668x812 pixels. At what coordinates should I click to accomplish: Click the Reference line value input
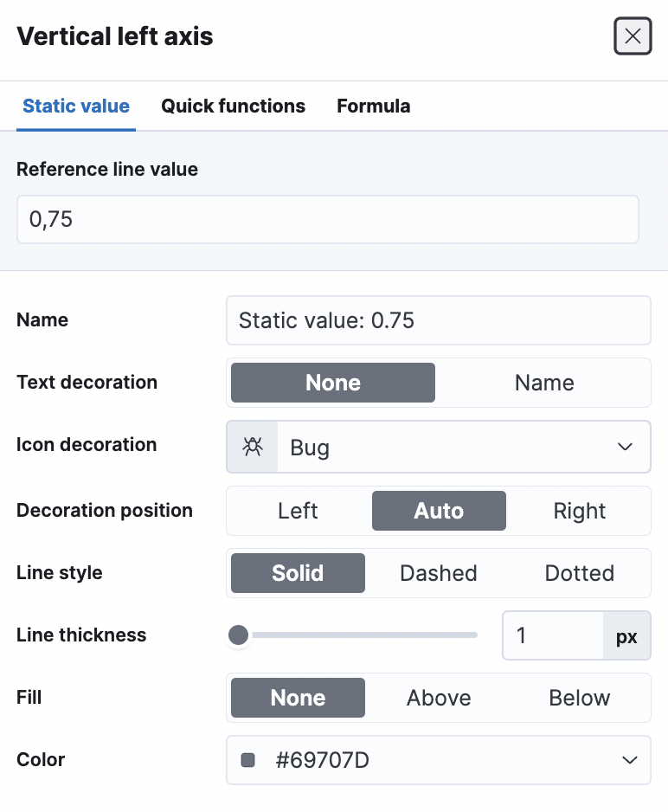[327, 219]
